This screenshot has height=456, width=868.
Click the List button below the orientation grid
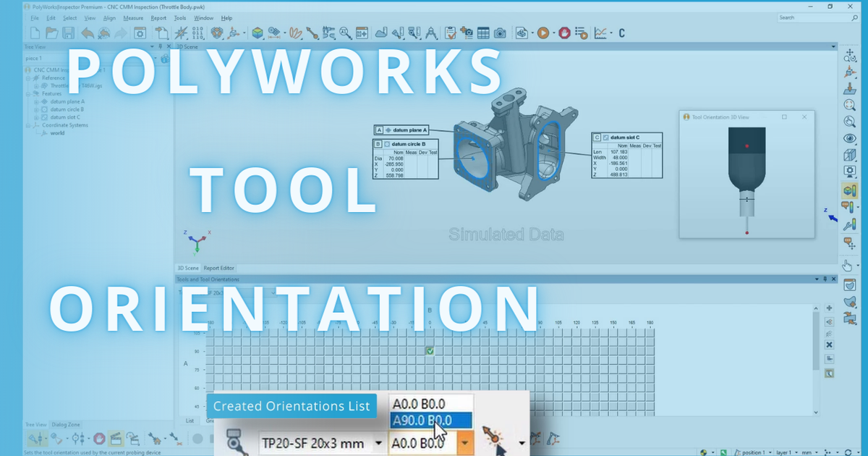[191, 420]
